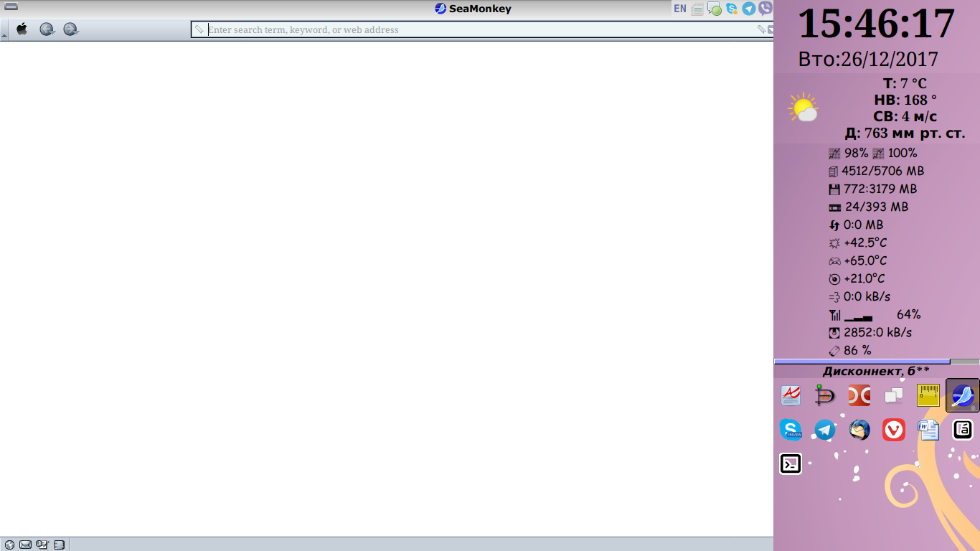Click the tag icon inside the address bar's left edge
Image resolution: width=980 pixels, height=551 pixels.
[x=199, y=29]
